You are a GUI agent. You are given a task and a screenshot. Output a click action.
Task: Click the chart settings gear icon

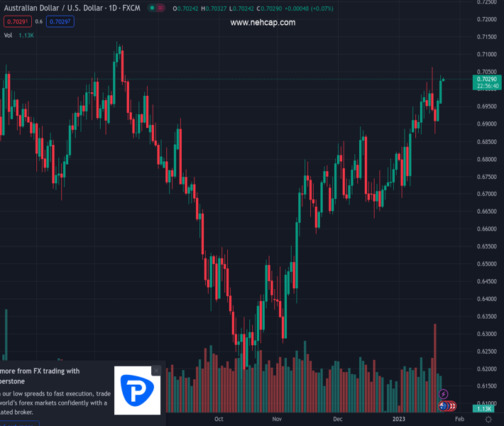(488, 420)
